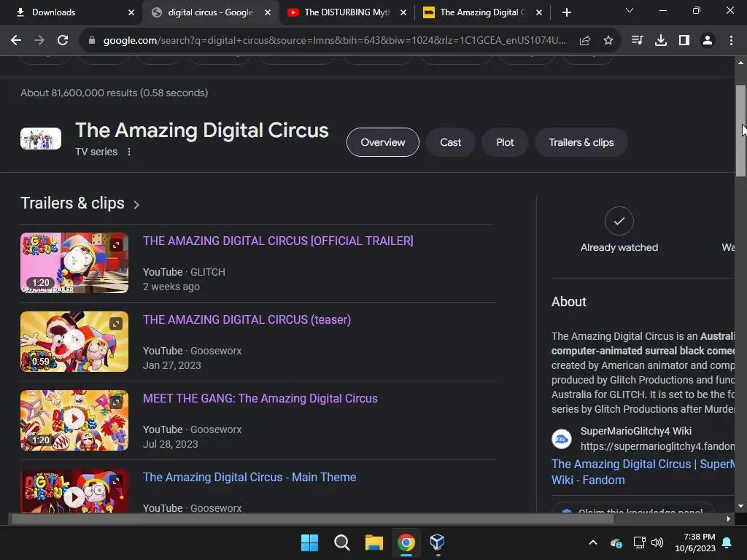The width and height of the screenshot is (747, 560).
Task: Open the Windows Start menu
Action: (309, 542)
